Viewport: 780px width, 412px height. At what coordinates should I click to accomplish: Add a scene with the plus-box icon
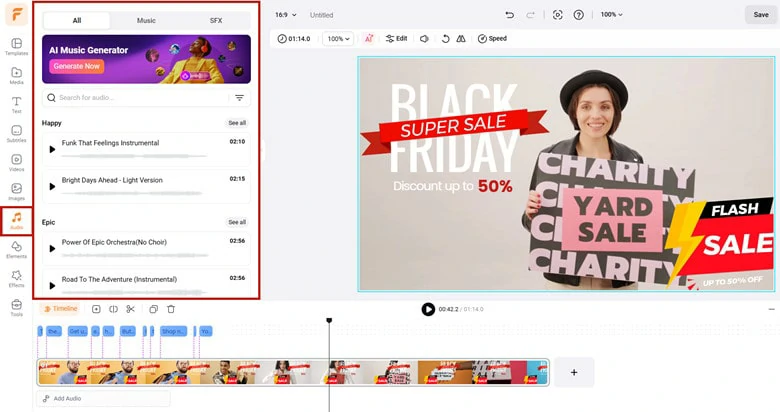pos(97,309)
